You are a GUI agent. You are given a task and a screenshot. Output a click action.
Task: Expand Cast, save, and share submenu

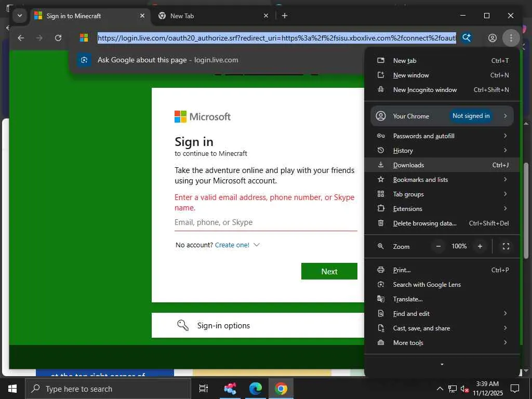point(442,328)
